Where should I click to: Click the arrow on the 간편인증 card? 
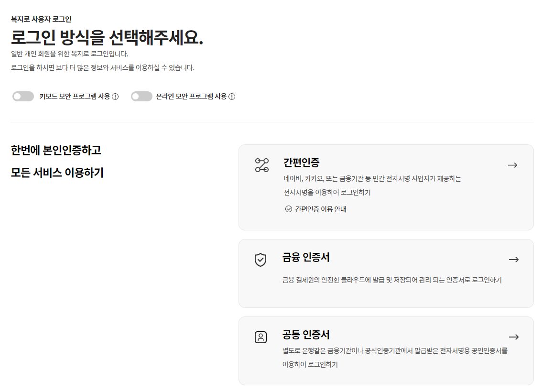[513, 164]
